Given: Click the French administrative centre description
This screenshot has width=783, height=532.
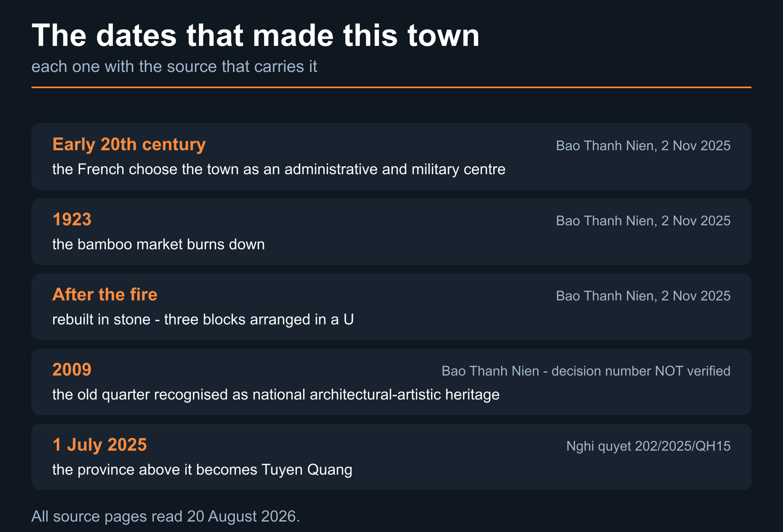Looking at the screenshot, I should click(x=279, y=170).
